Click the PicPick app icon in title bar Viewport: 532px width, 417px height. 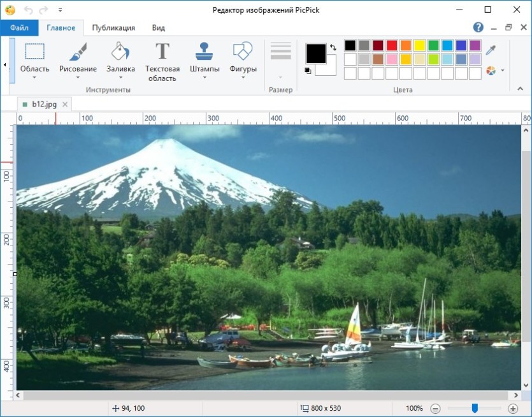10,10
